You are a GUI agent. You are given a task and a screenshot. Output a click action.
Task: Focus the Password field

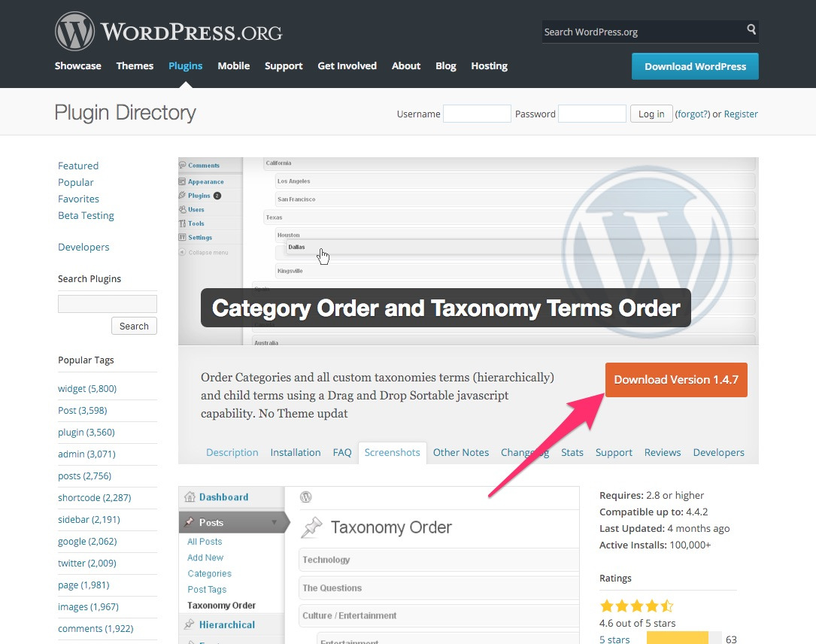[x=592, y=114]
